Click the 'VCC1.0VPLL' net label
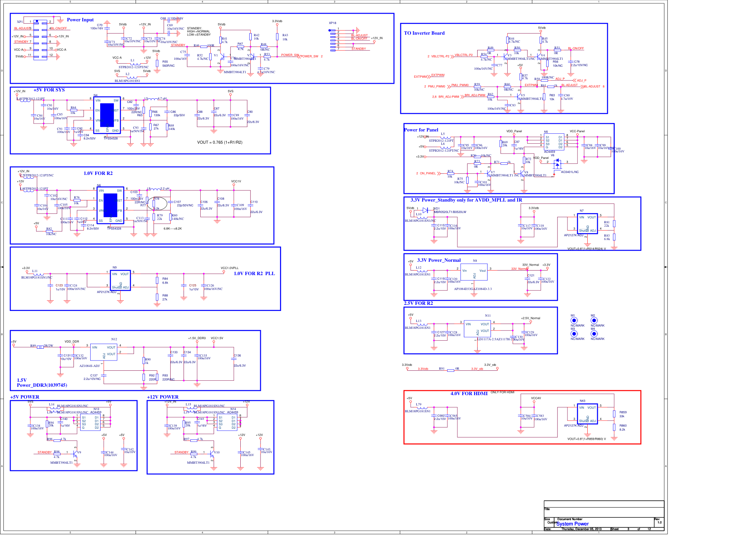This screenshot has height=535, width=756. [x=230, y=268]
